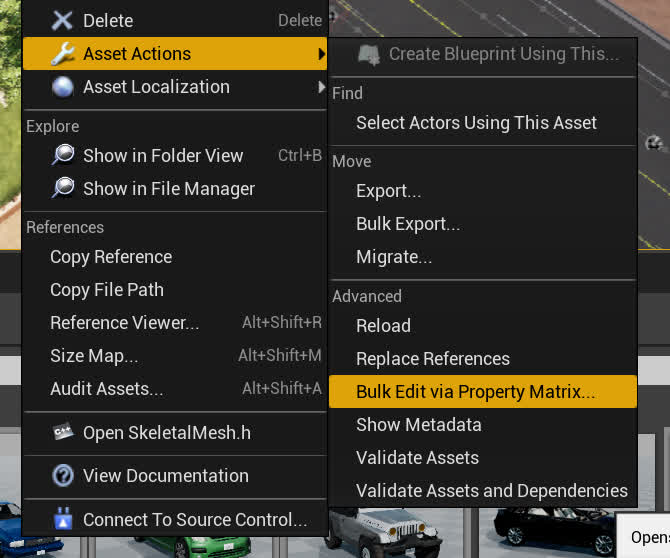Viewport: 670px width, 558px height.
Task: Click the Show in Folder View magnifier icon
Action: coord(63,155)
